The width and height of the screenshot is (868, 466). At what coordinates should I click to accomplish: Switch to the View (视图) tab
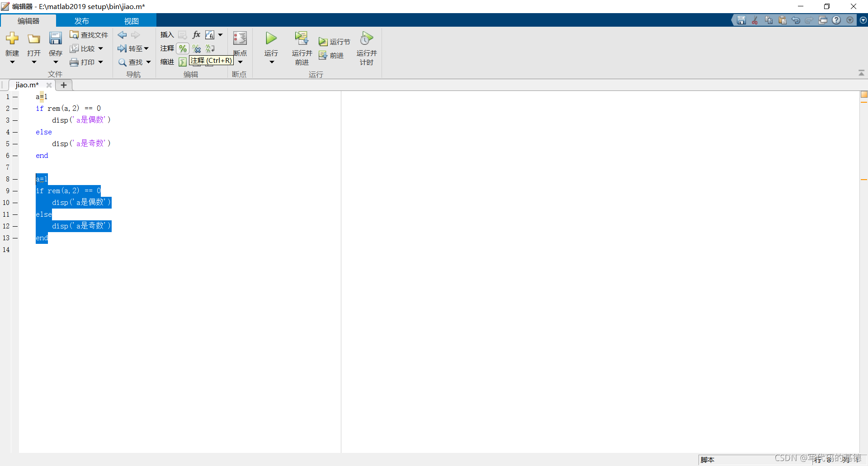coord(132,21)
